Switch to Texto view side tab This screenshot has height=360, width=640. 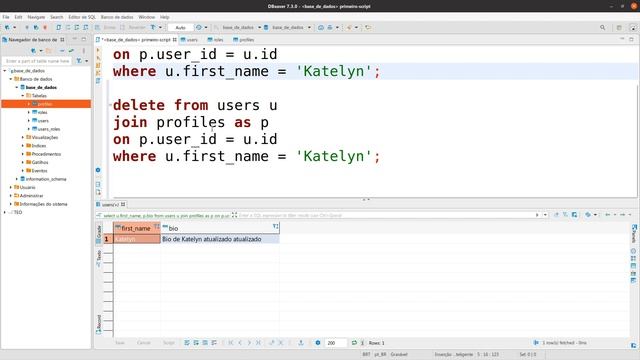coord(99,258)
